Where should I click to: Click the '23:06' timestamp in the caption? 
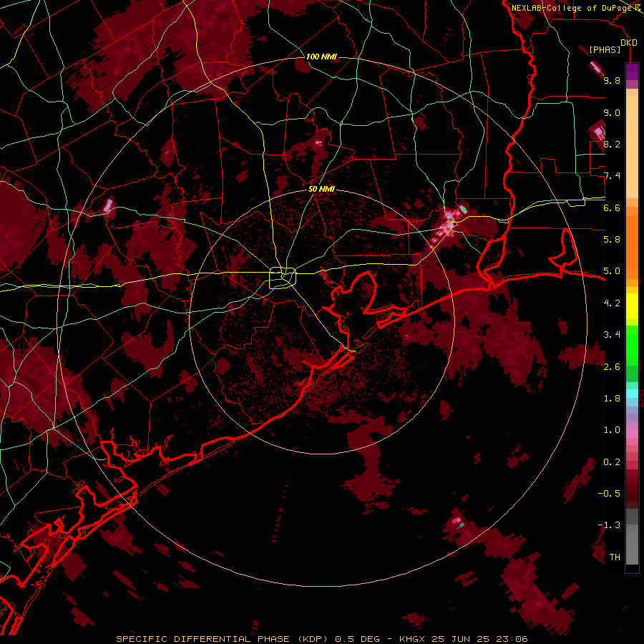coord(511,639)
